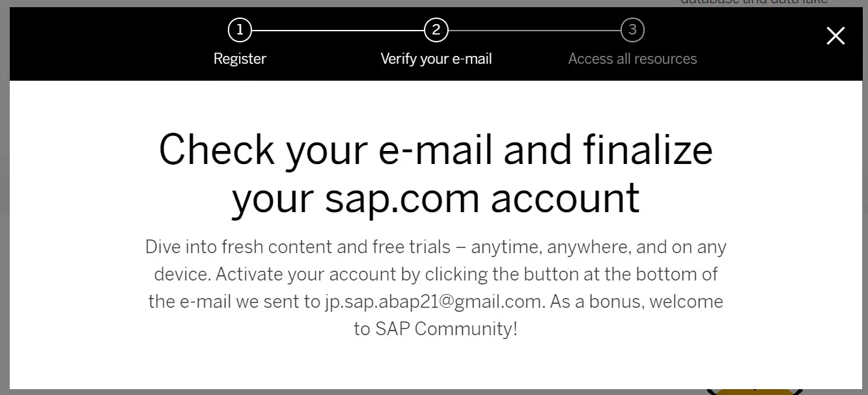Select the Register step label
This screenshot has width=868, height=395.
click(240, 59)
